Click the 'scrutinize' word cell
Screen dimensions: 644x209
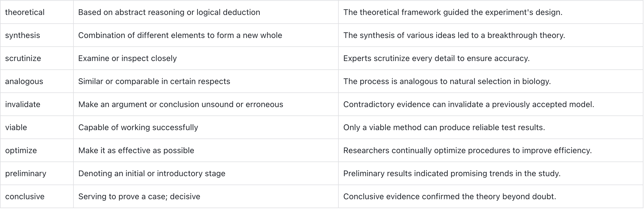click(37, 58)
